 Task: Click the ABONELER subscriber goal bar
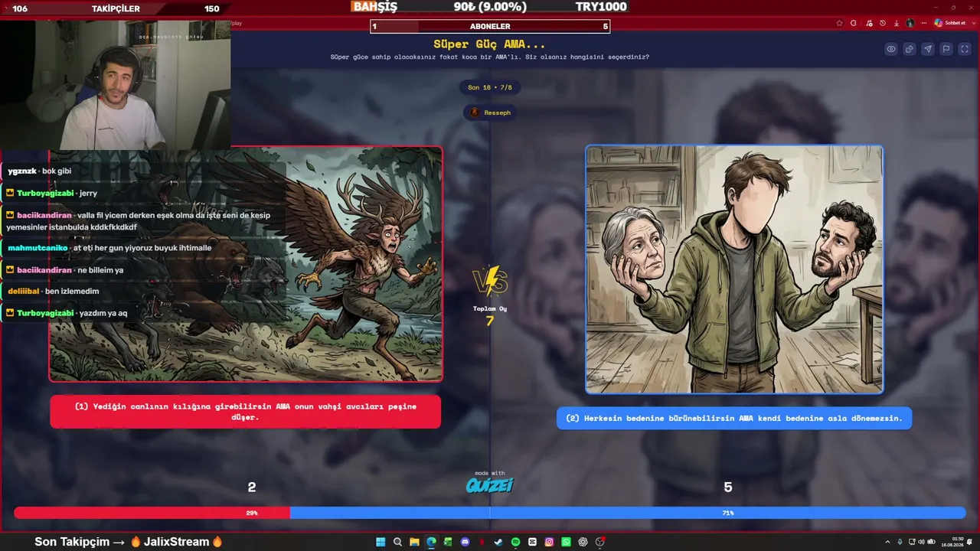pos(490,26)
